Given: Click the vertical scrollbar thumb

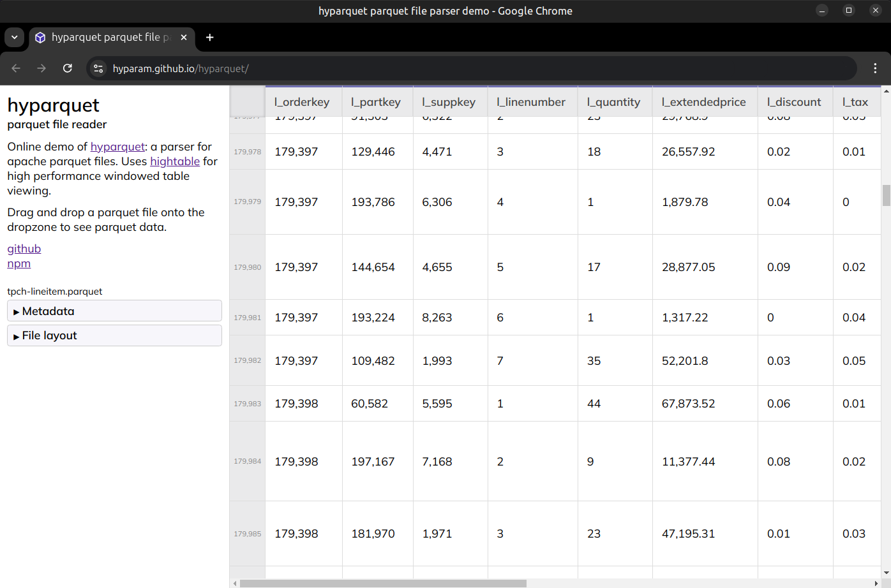Looking at the screenshot, I should (886, 195).
